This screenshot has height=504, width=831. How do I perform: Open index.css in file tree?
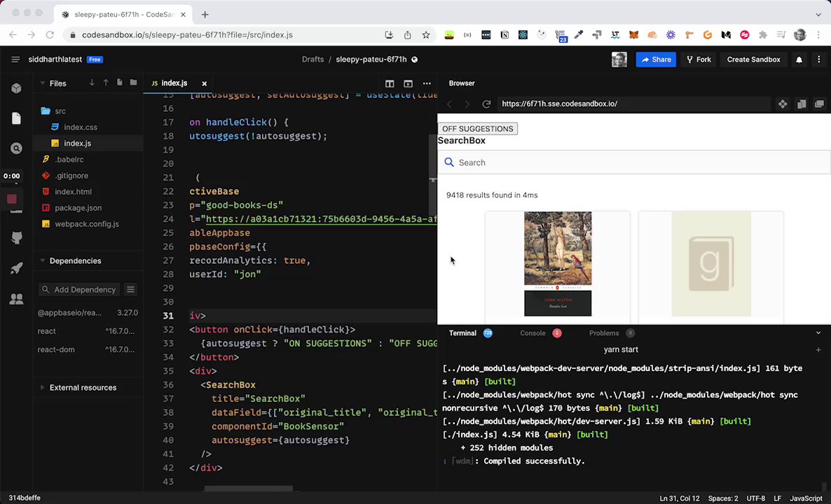pyautogui.click(x=88, y=127)
